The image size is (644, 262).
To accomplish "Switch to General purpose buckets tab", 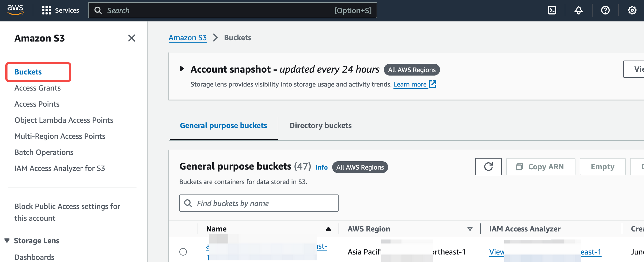I will (x=223, y=125).
